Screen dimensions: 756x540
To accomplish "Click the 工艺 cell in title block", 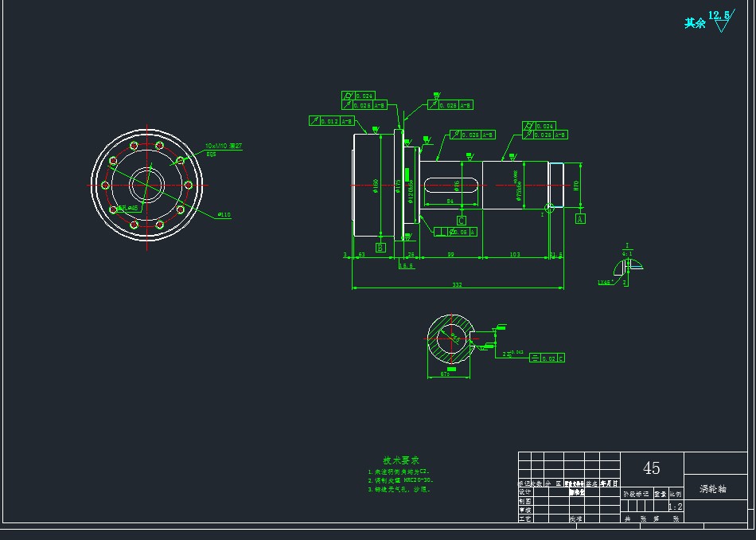I will (524, 518).
